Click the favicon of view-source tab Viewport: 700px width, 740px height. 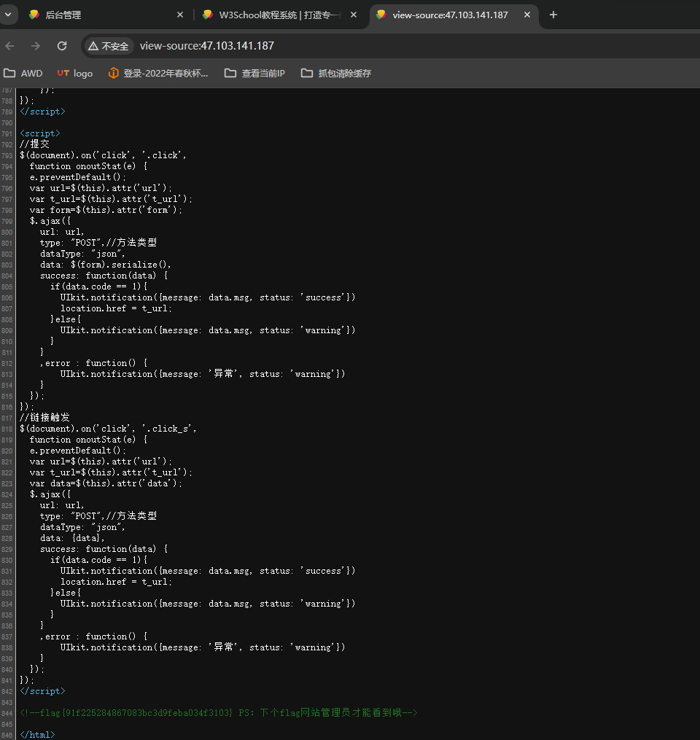(381, 15)
